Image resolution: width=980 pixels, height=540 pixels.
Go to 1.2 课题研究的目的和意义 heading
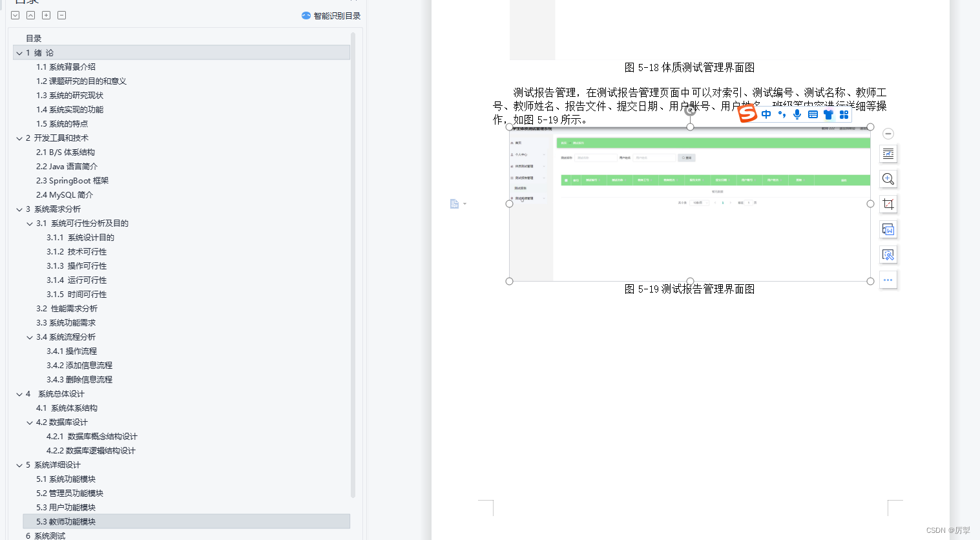[81, 81]
